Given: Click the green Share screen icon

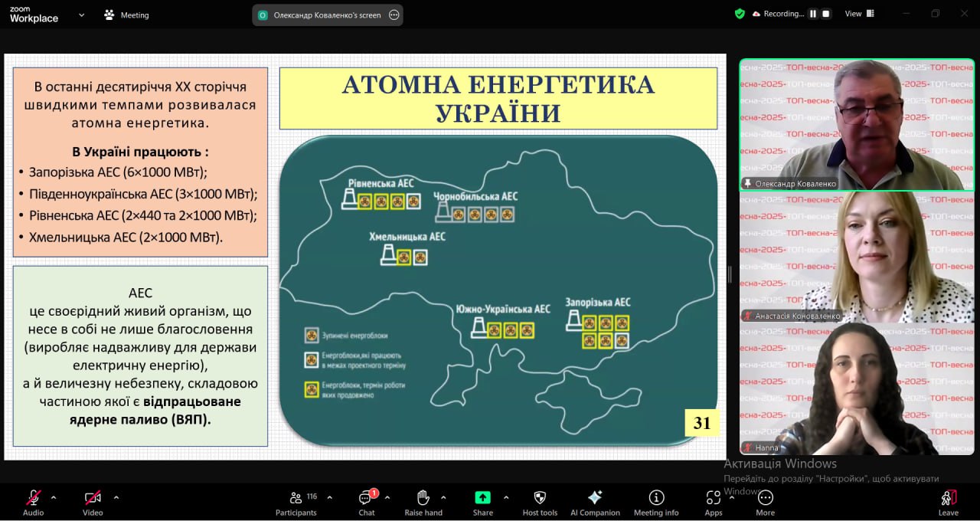Looking at the screenshot, I should pos(482,497).
